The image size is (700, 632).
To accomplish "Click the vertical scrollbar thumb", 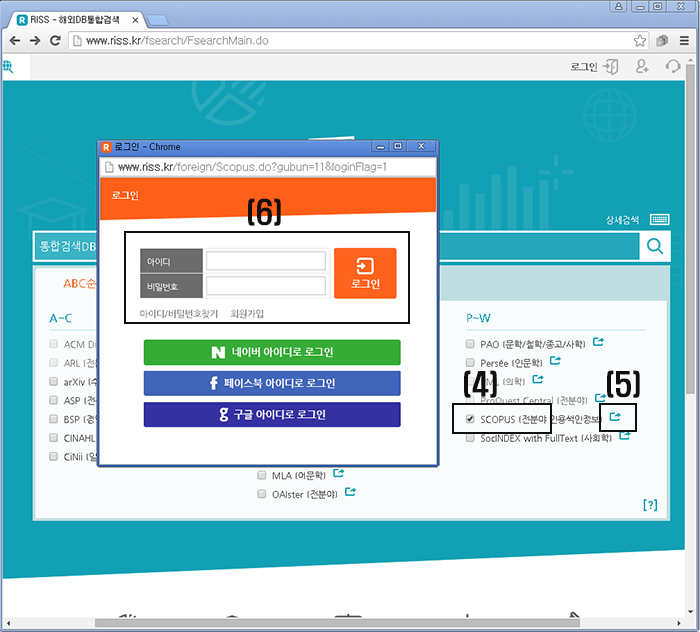I will pos(690,229).
